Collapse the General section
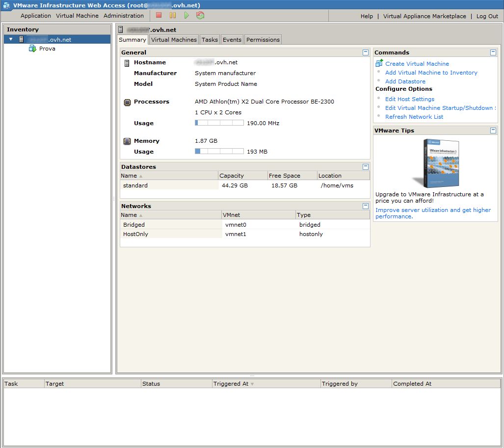Viewport: 504px width, 448px height. tap(366, 53)
